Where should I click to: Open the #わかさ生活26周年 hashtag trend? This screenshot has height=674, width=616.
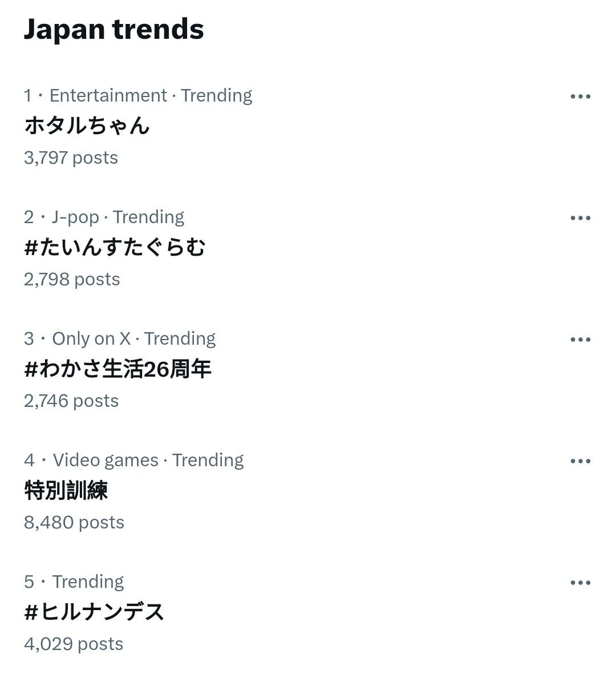click(x=117, y=369)
